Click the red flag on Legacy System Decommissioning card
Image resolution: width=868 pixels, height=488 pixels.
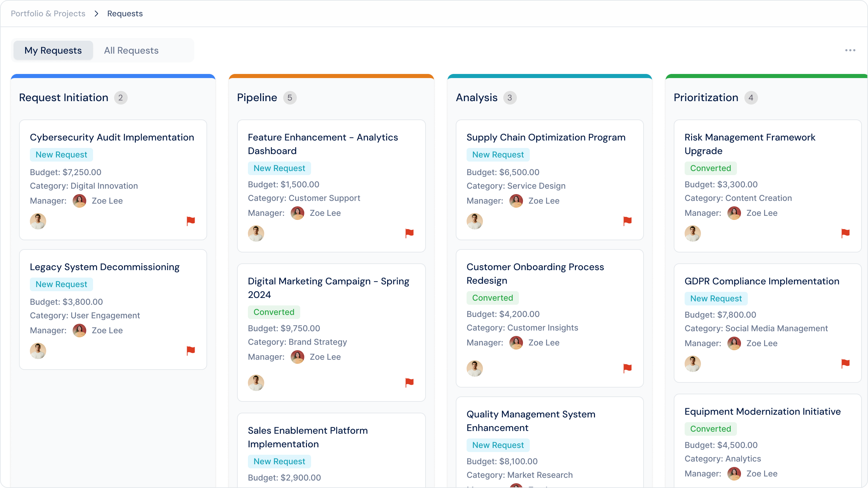coord(191,351)
